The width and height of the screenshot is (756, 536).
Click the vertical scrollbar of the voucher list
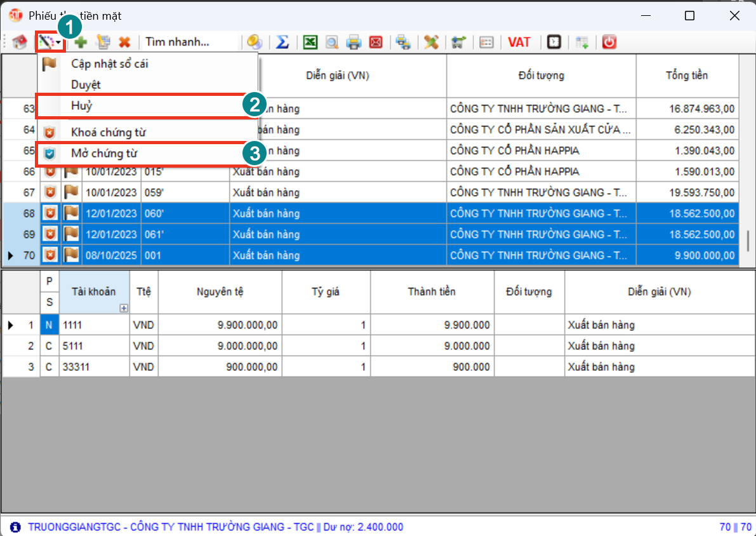point(747,241)
